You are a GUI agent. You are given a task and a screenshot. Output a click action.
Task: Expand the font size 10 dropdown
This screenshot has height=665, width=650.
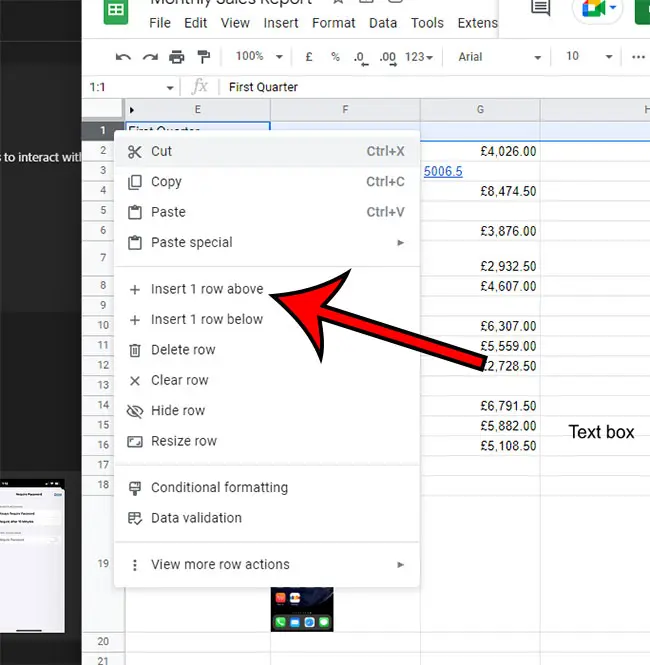tap(586, 57)
